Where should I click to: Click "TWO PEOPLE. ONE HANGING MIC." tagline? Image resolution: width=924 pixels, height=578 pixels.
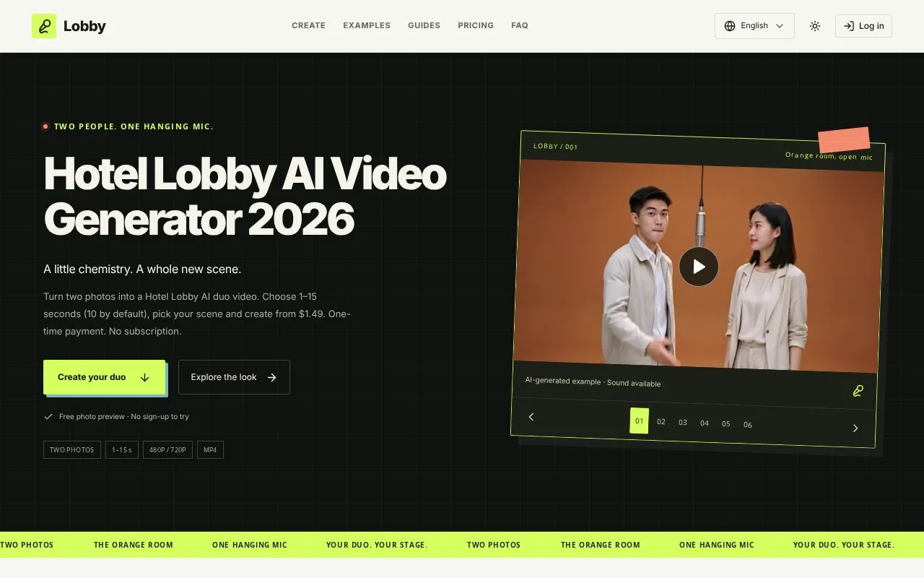point(134,126)
